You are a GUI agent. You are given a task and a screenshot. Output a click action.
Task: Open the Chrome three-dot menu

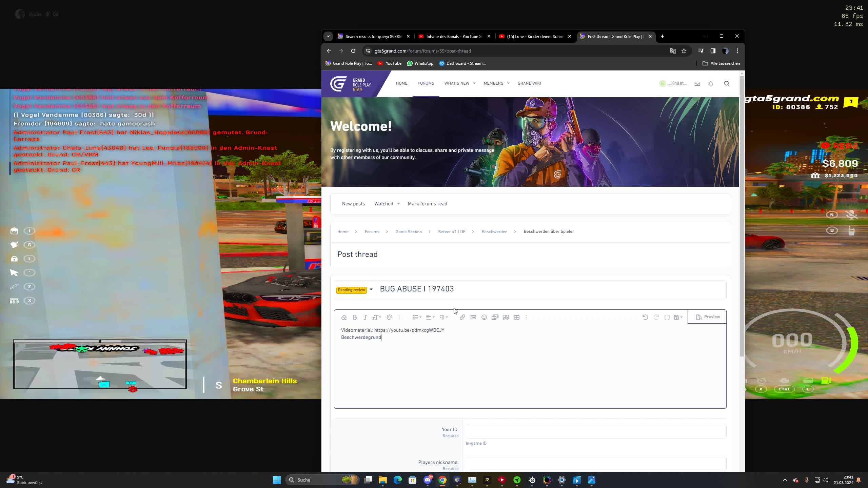point(737,51)
